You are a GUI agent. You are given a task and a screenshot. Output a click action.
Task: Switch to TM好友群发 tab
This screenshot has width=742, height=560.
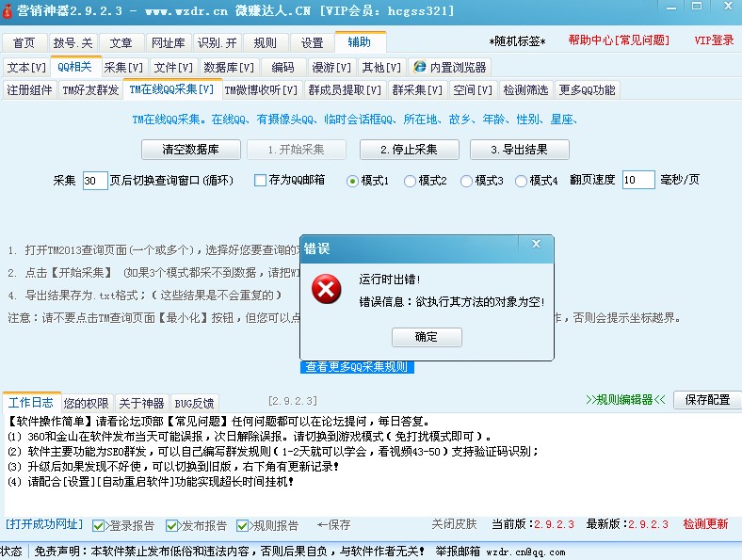[90, 89]
